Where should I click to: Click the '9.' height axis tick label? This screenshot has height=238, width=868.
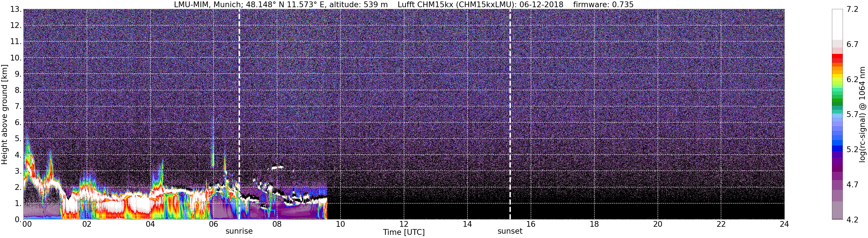click(x=18, y=74)
